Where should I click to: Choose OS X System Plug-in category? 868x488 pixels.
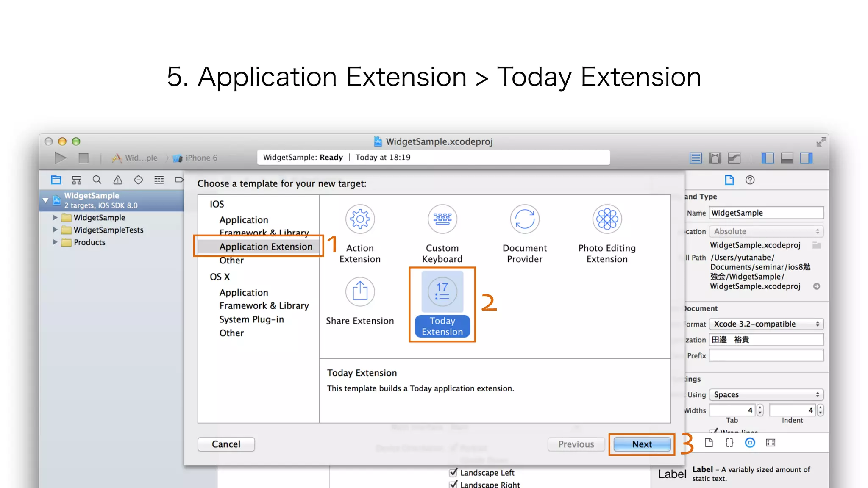pyautogui.click(x=251, y=319)
